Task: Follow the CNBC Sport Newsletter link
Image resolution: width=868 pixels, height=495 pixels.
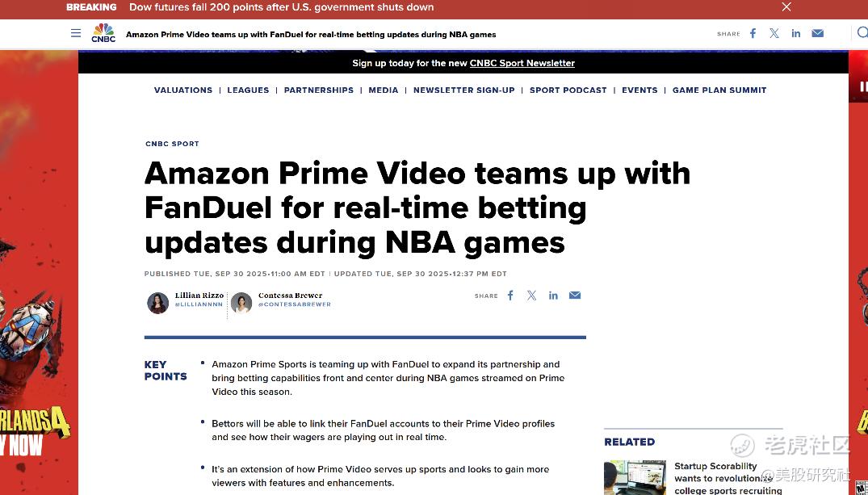Action: point(522,63)
